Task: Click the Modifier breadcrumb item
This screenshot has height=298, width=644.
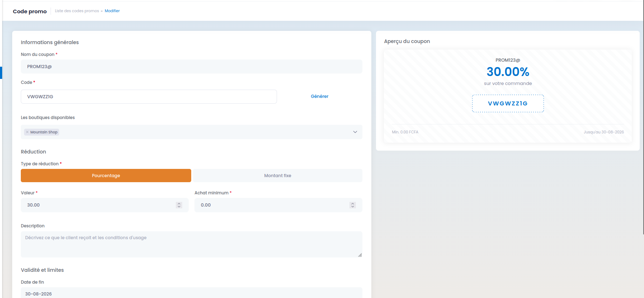Action: (x=112, y=11)
